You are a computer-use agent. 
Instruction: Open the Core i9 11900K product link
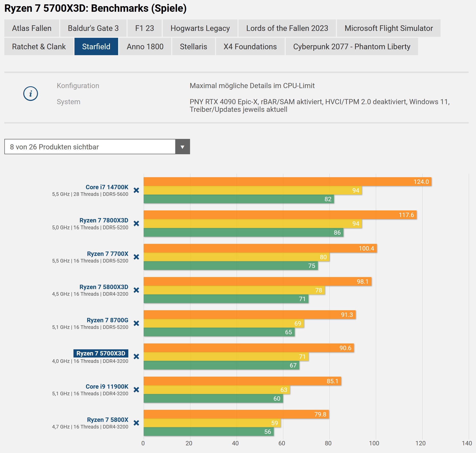coord(107,387)
